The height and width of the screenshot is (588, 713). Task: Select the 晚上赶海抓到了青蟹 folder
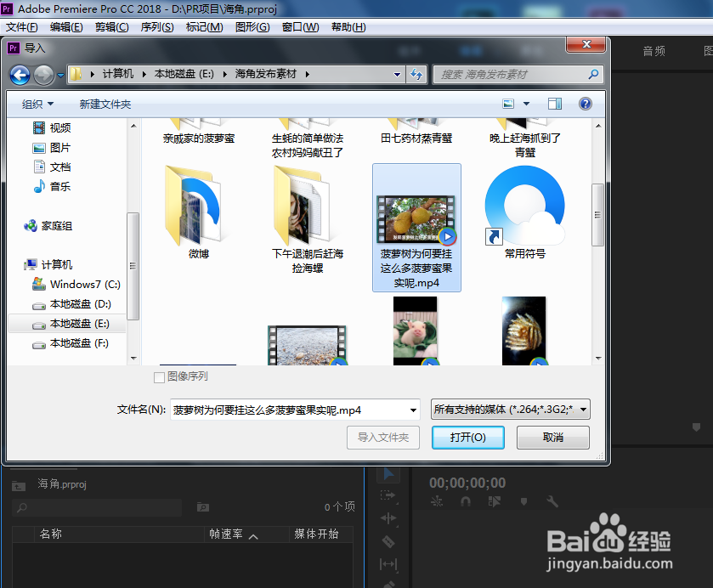524,139
